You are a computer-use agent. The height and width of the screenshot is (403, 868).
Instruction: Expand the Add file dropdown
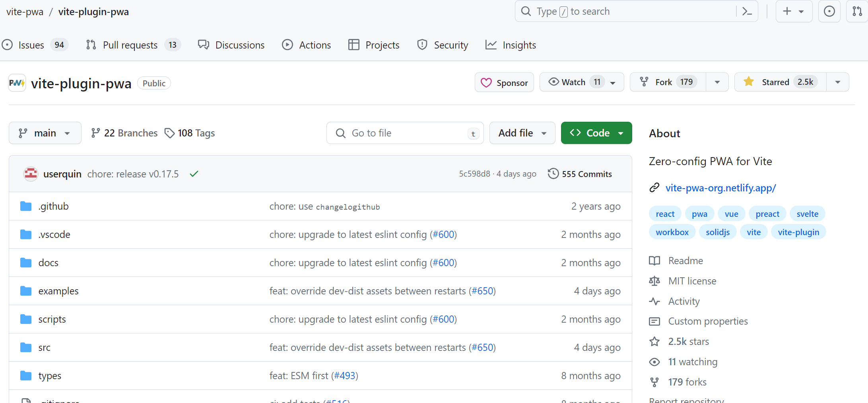coord(522,133)
